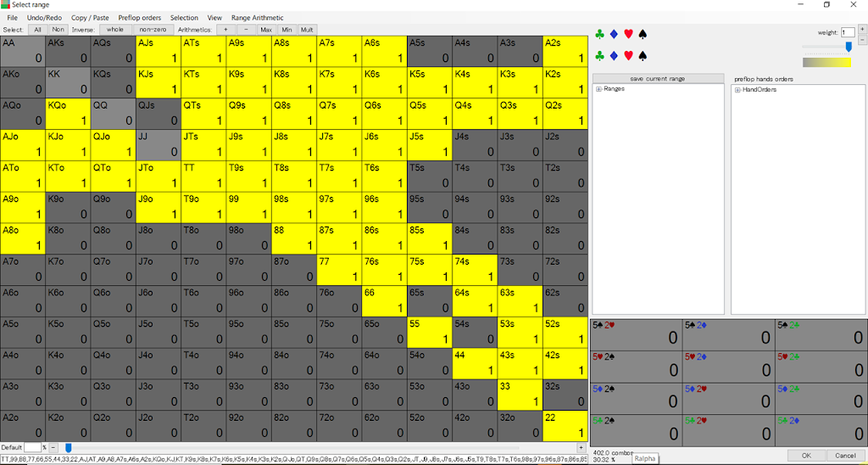Select the diamond suit in the upper suit row
The height and width of the screenshot is (465, 868).
[614, 34]
